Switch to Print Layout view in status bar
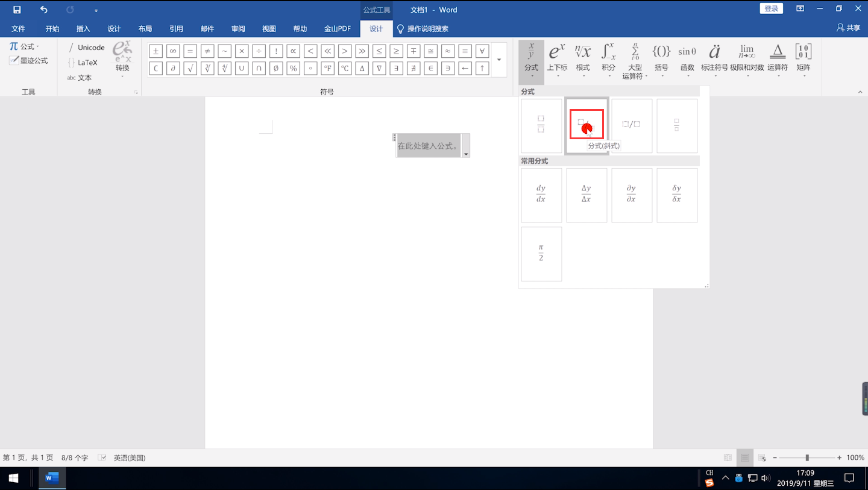Screen dimensions: 868x490 [745, 458]
